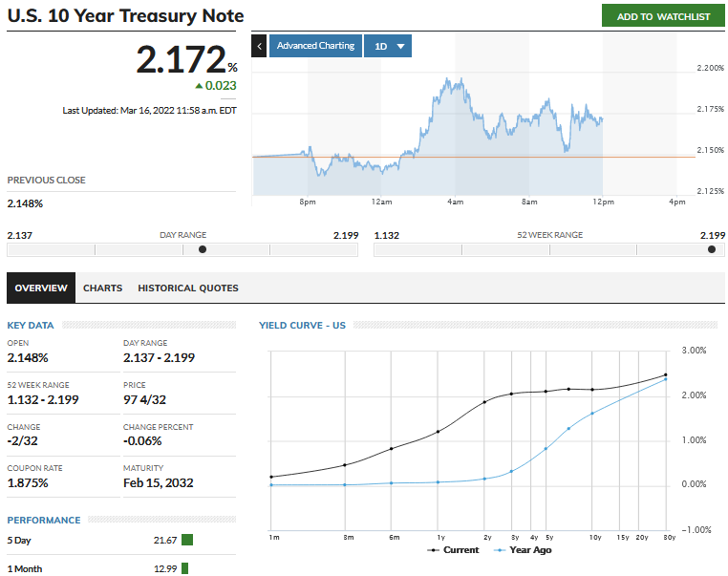Click the 30y point on current yield curve
Viewport: 728px width, 576px height.
click(x=666, y=374)
